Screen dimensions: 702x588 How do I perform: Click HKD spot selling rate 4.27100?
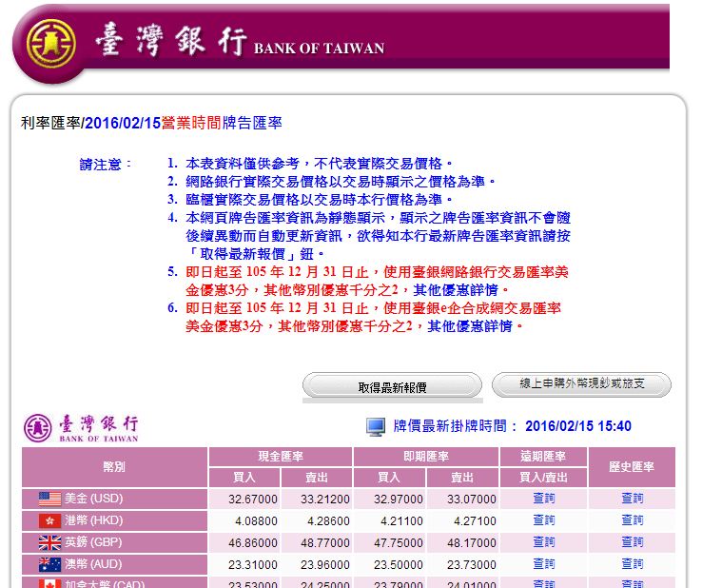pos(475,520)
